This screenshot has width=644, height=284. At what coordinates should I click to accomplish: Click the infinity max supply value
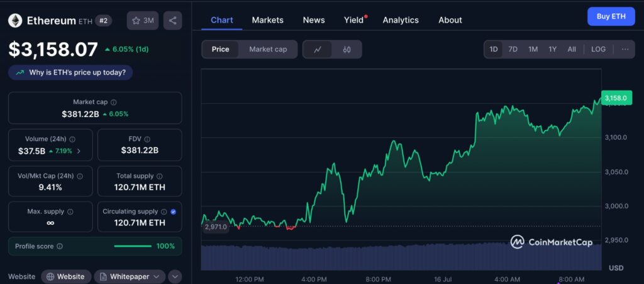50,223
